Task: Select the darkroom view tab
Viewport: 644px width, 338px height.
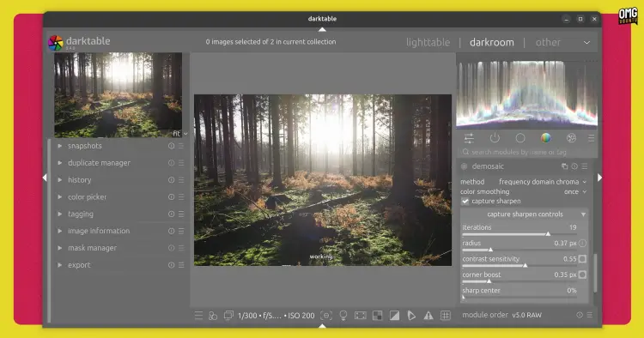Action: pos(492,42)
